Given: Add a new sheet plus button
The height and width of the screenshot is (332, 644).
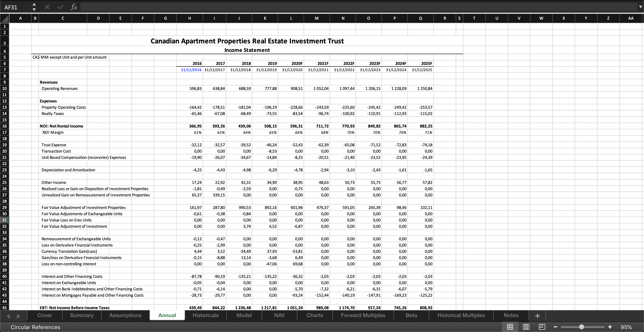Looking at the screenshot, I should [x=537, y=315].
